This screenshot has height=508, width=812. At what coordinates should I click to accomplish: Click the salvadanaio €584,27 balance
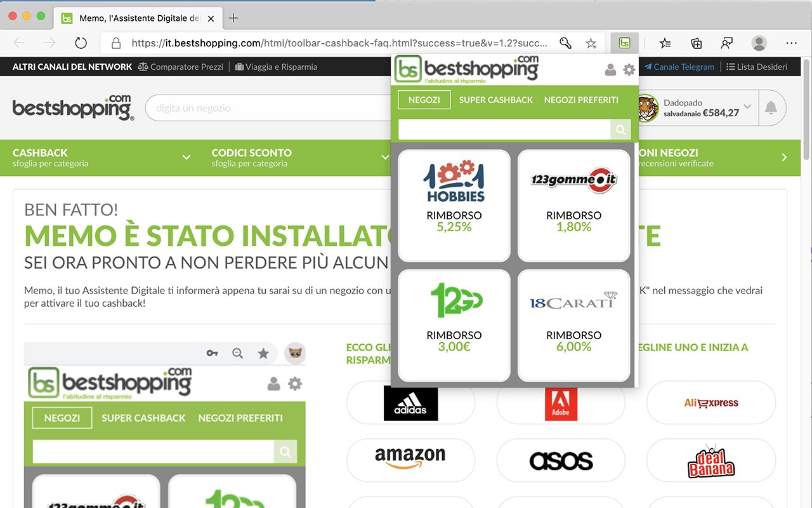pos(701,113)
